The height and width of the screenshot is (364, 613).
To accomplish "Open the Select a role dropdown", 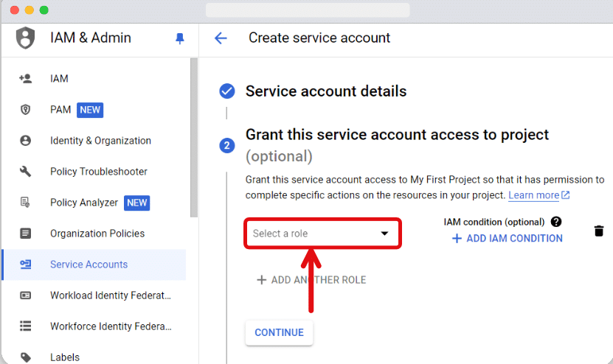I will (x=322, y=234).
